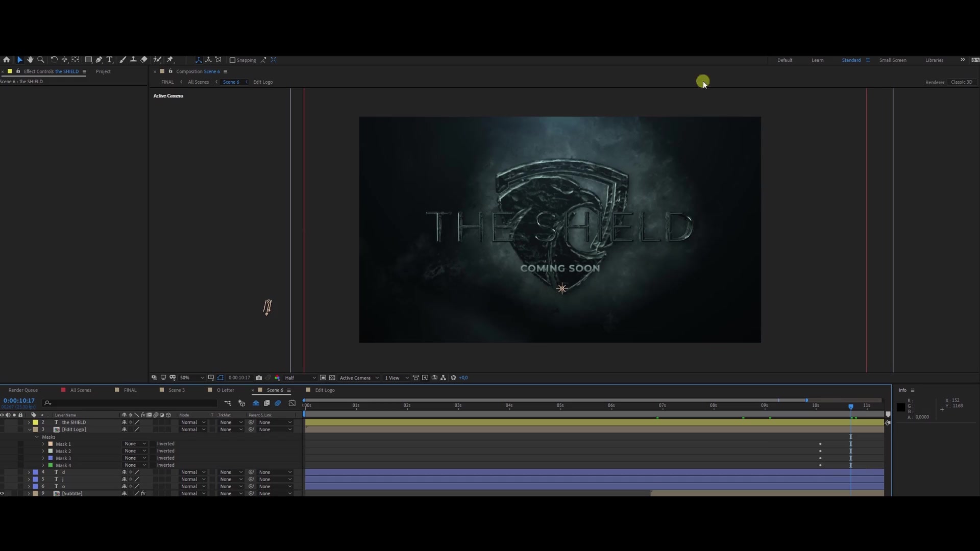Click the Draft 3D icon in timeline

click(242, 404)
